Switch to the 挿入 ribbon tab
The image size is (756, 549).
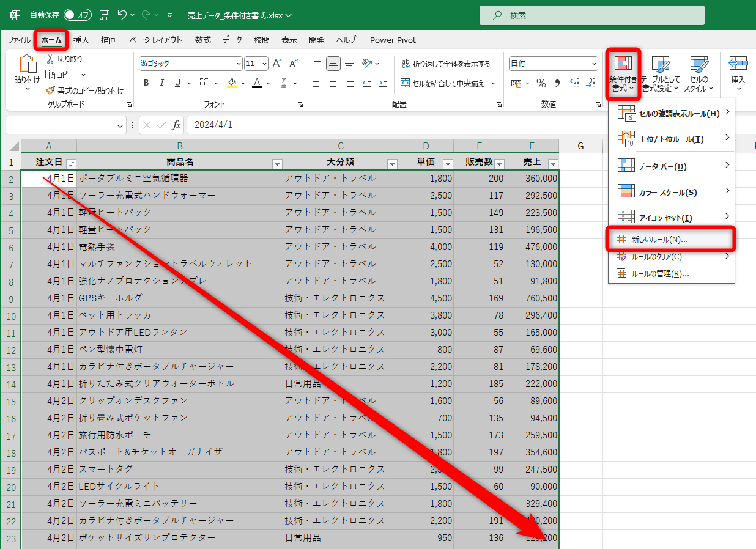tap(80, 40)
